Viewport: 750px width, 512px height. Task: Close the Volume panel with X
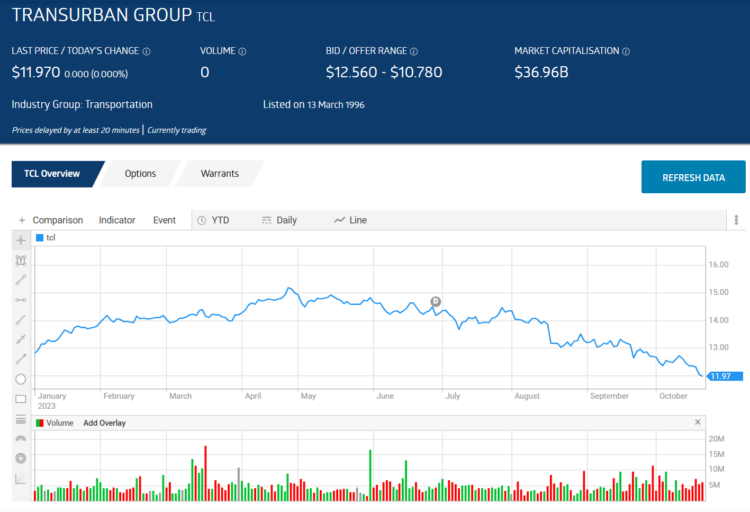point(697,422)
